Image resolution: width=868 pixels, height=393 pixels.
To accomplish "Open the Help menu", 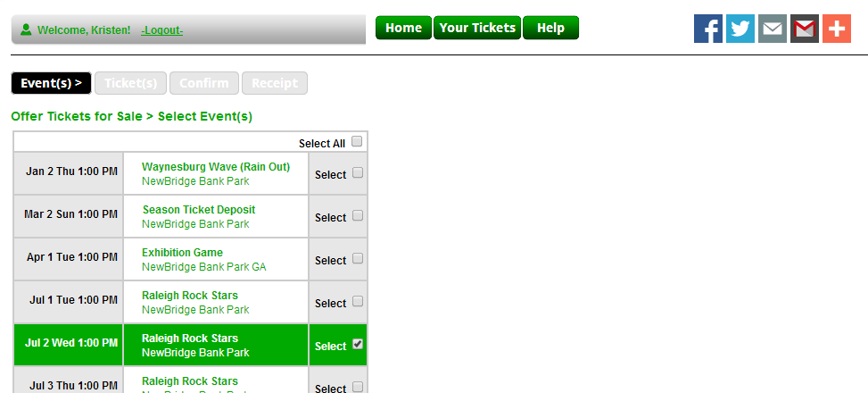I will (x=550, y=28).
